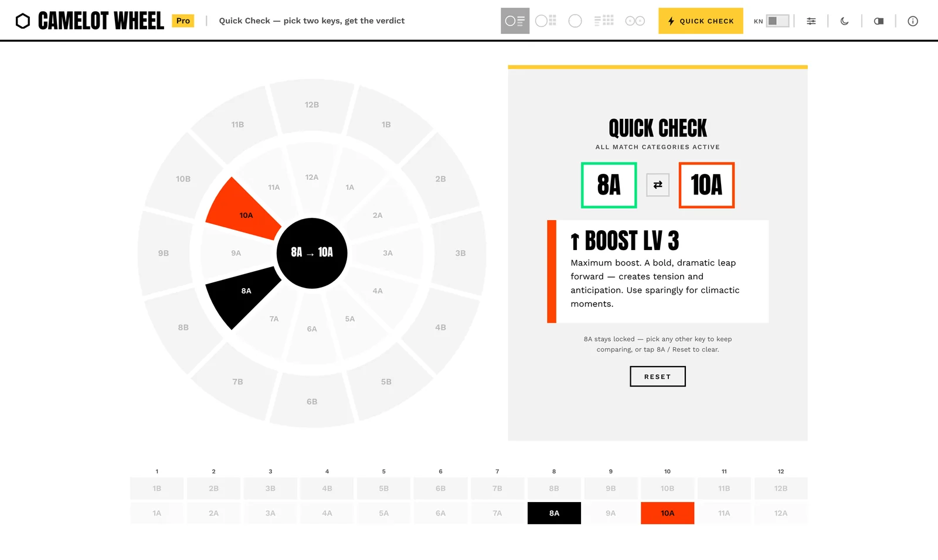The image size is (938, 560).
Task: Toggle the contrast switch icon in header
Action: pyautogui.click(x=879, y=21)
